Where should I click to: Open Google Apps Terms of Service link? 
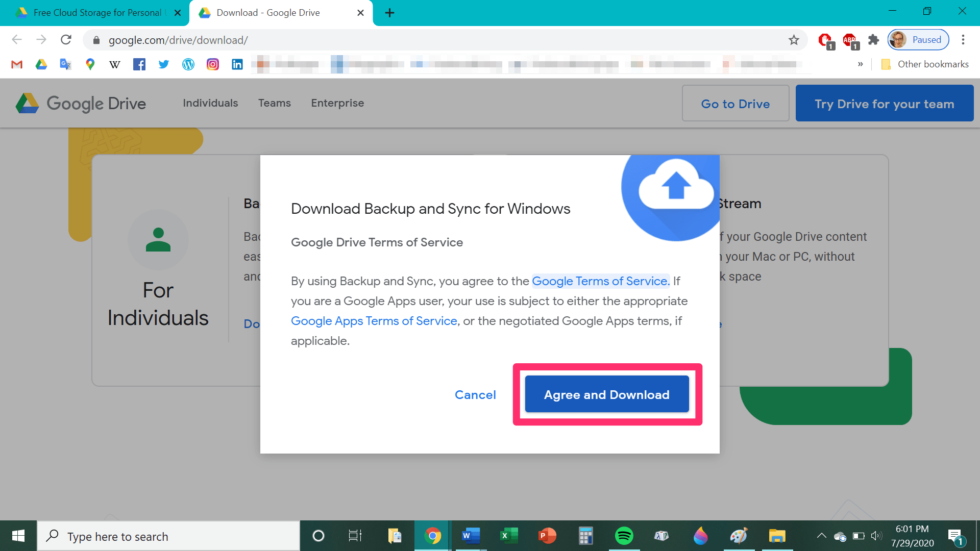(374, 321)
